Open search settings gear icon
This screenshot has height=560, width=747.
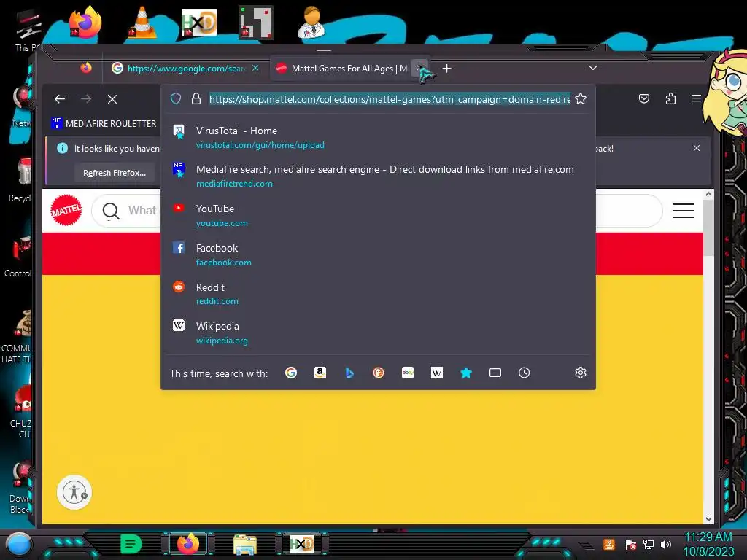[580, 373]
